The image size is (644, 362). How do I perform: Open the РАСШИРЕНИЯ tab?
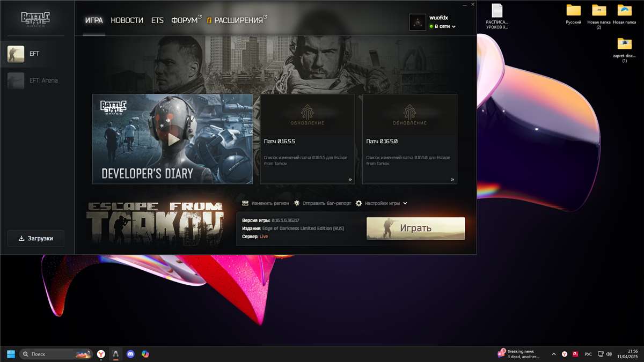[237, 20]
